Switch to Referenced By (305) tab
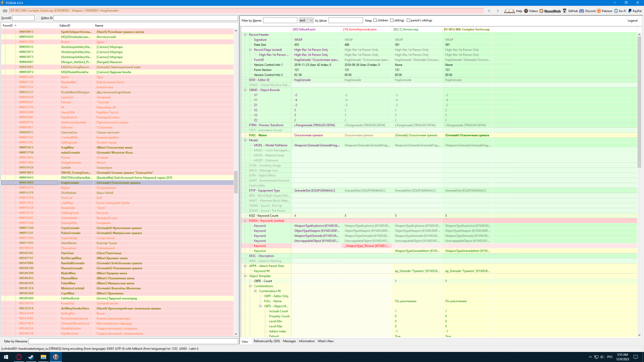The image size is (644, 362). point(267,341)
